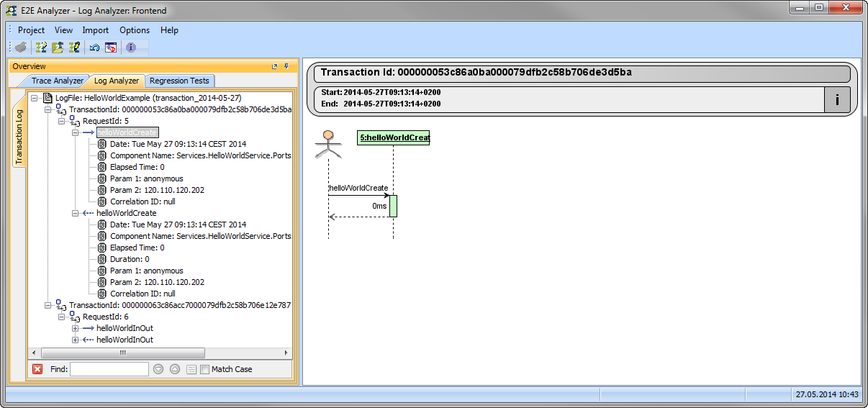Click the find-next down arrow button
Screen dimensions: 868x408
pos(159,369)
